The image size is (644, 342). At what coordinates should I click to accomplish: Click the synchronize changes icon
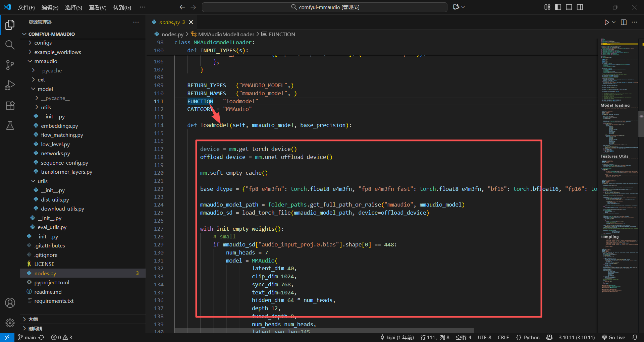(x=42, y=337)
